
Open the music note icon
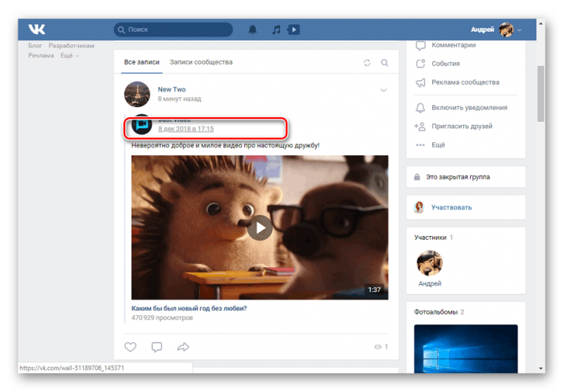(x=276, y=30)
